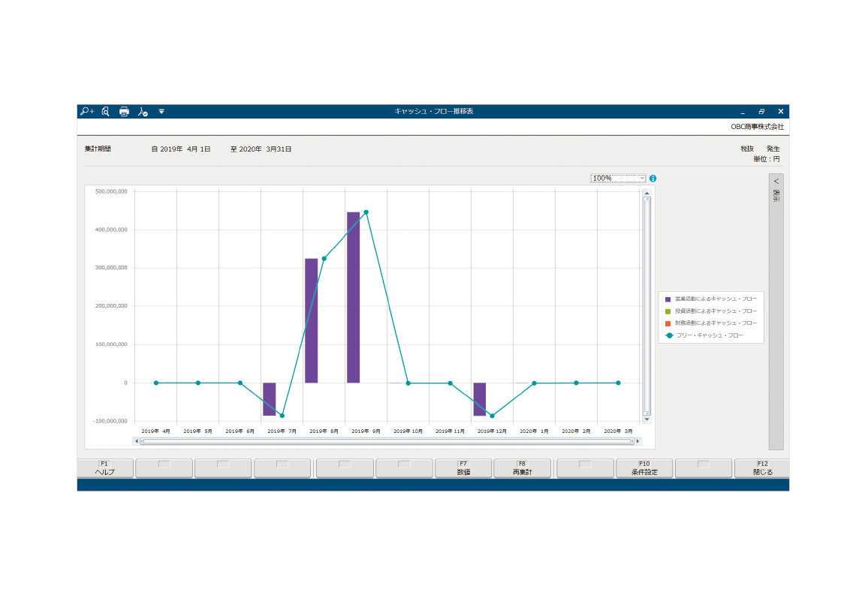Select the フリー・キャッシュ・フロー legend marker

(x=668, y=335)
